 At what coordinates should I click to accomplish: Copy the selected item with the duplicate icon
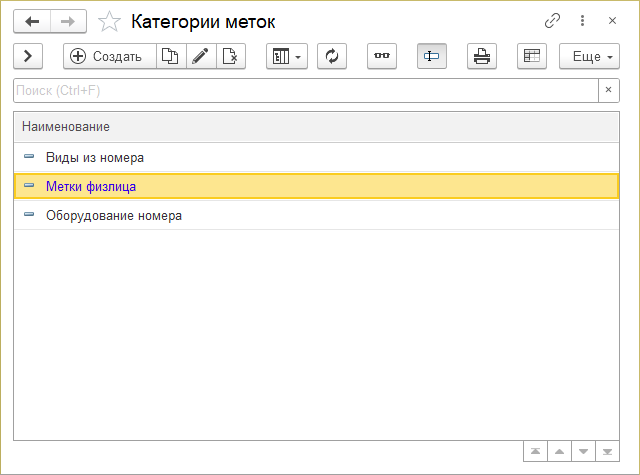(171, 57)
